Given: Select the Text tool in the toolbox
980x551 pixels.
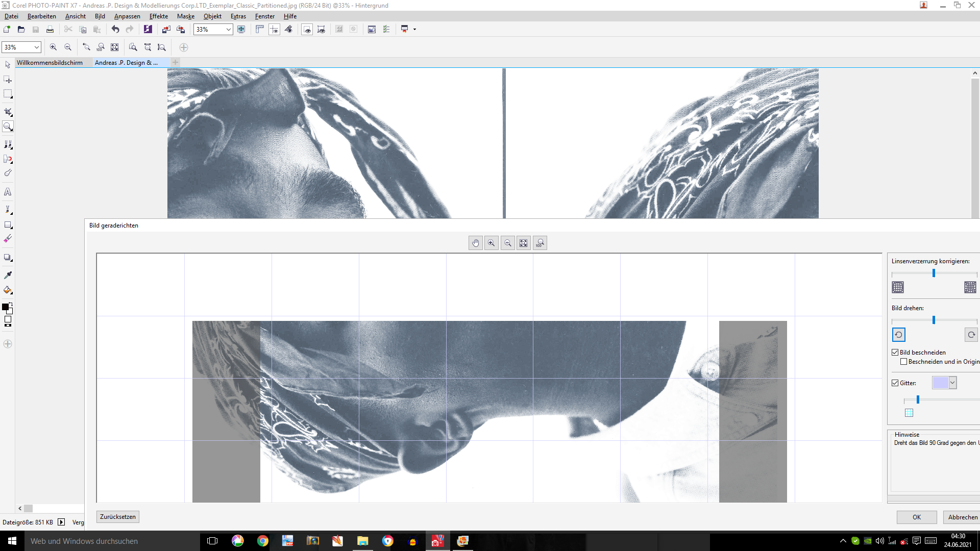Looking at the screenshot, I should click(x=8, y=192).
